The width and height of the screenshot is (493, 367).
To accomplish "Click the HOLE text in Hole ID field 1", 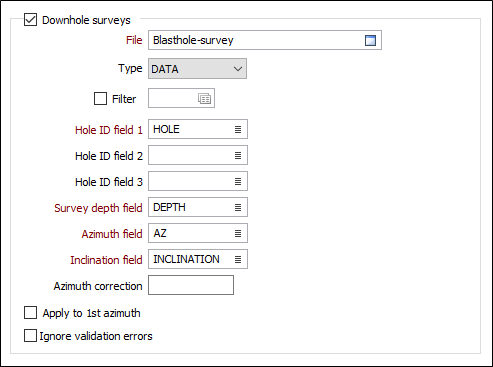I will coord(166,129).
